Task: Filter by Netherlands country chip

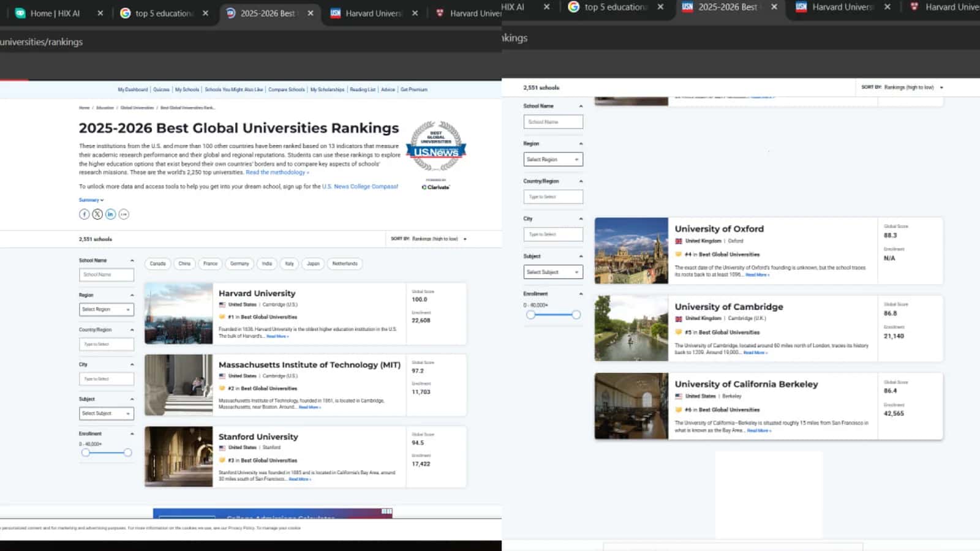Action: (345, 264)
